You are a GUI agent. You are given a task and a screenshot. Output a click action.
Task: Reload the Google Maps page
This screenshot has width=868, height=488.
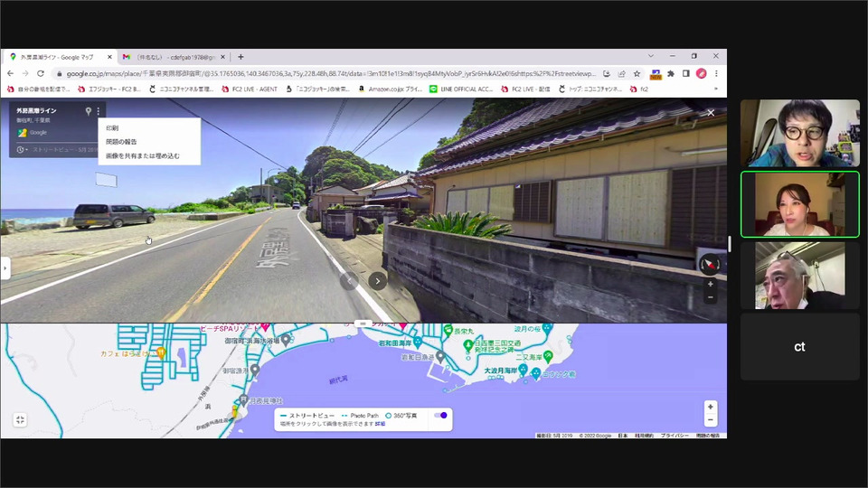pyautogui.click(x=41, y=73)
